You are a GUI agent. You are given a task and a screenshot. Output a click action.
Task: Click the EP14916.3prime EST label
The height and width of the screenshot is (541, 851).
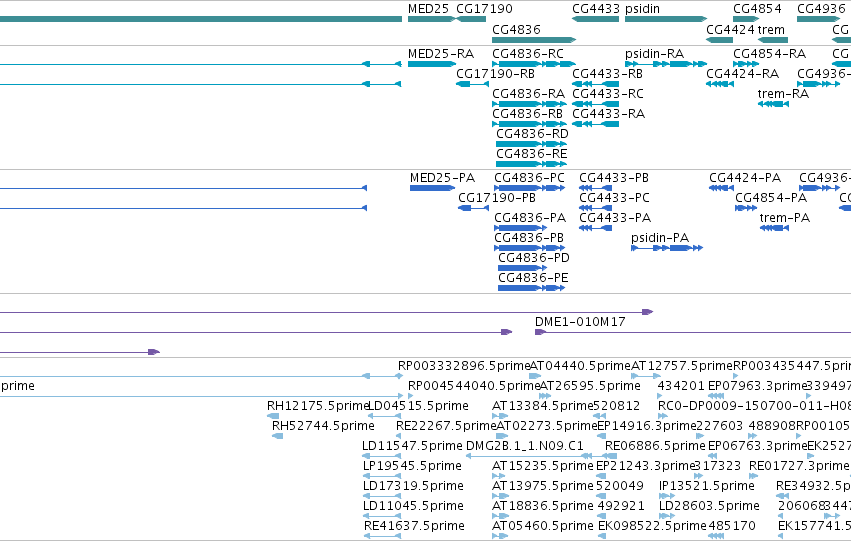(646, 427)
